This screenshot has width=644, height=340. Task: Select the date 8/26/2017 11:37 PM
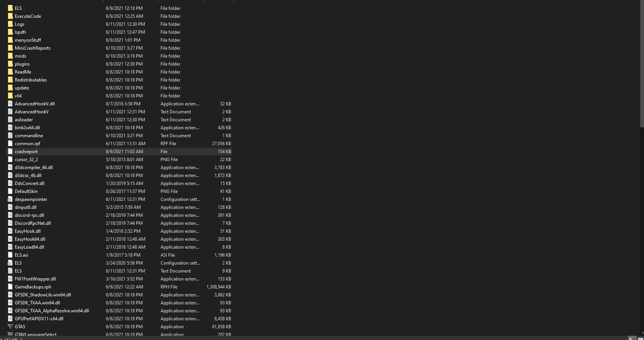126,191
